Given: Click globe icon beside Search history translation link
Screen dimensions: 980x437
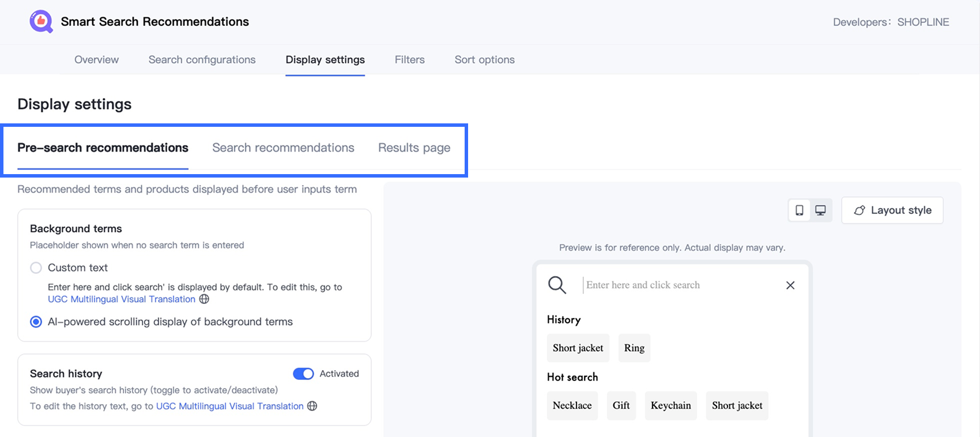Looking at the screenshot, I should [312, 406].
